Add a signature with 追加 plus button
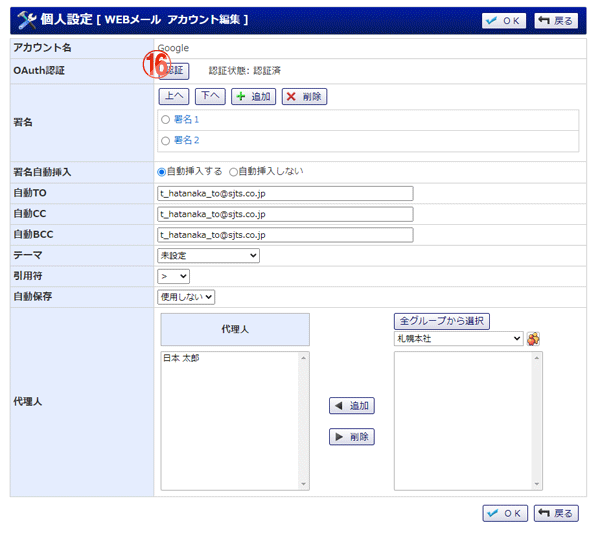600x534 pixels. (253, 96)
